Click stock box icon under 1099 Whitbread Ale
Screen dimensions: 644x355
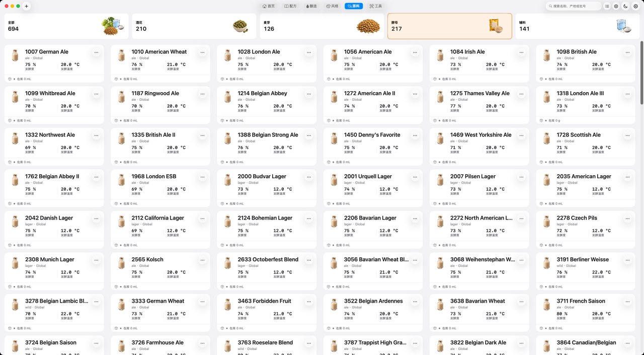(10, 120)
